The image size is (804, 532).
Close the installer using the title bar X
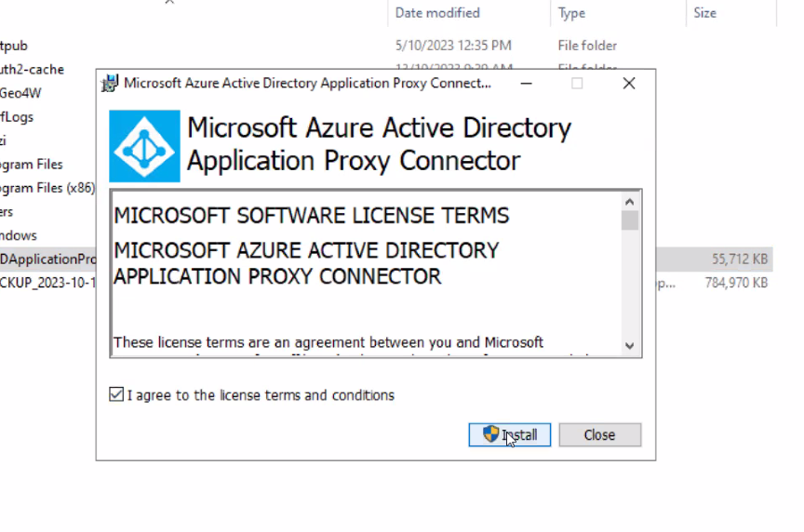point(629,83)
